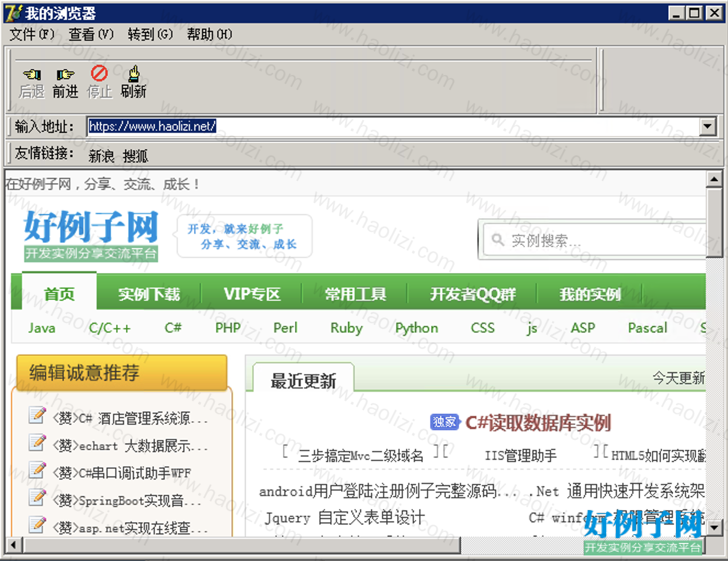
Task: Open the 文件(F) menu
Action: [32, 35]
